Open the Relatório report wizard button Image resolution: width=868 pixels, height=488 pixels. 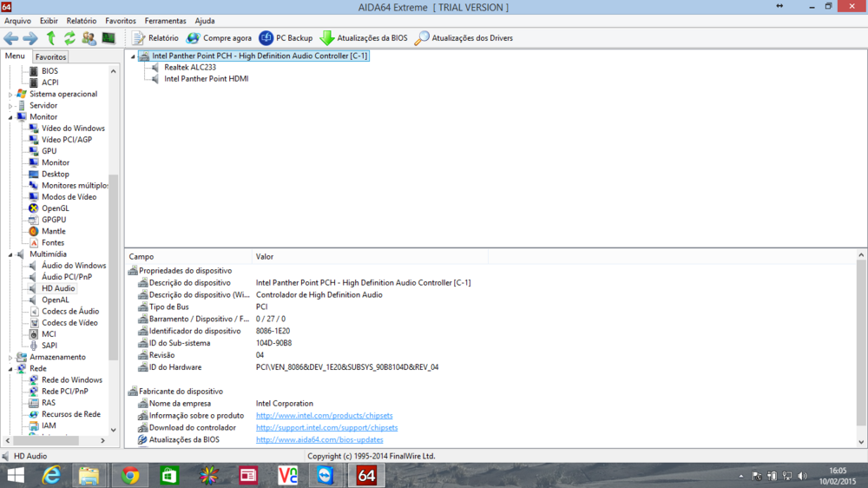coord(155,38)
